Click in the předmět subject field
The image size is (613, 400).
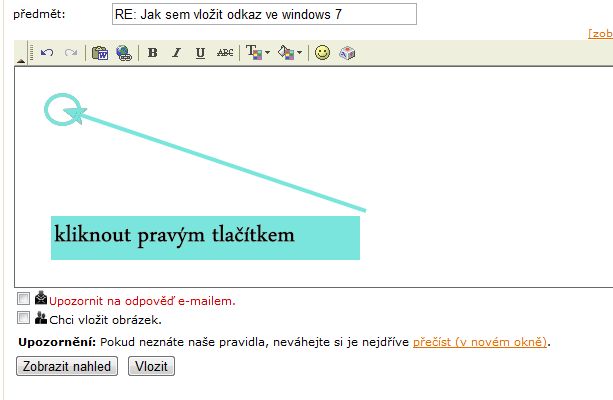[264, 14]
